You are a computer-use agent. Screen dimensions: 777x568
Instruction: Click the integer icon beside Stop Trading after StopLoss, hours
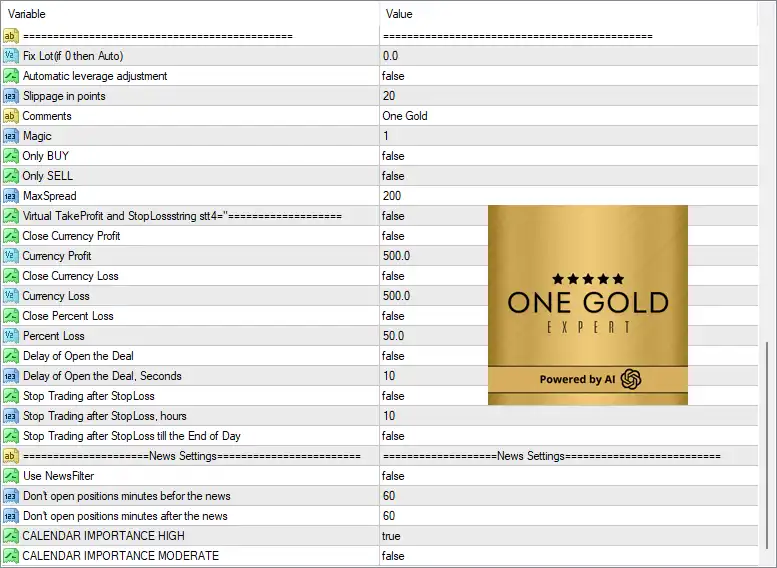click(10, 416)
